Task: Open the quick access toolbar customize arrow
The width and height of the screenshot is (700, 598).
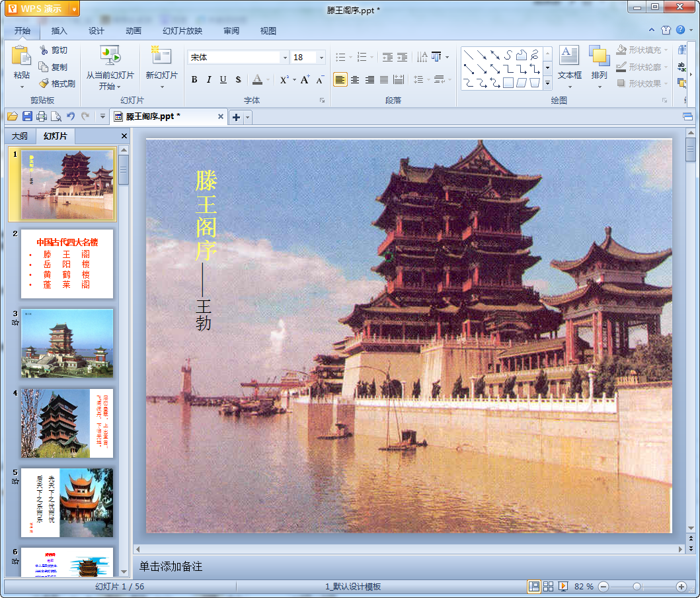Action: [102, 116]
